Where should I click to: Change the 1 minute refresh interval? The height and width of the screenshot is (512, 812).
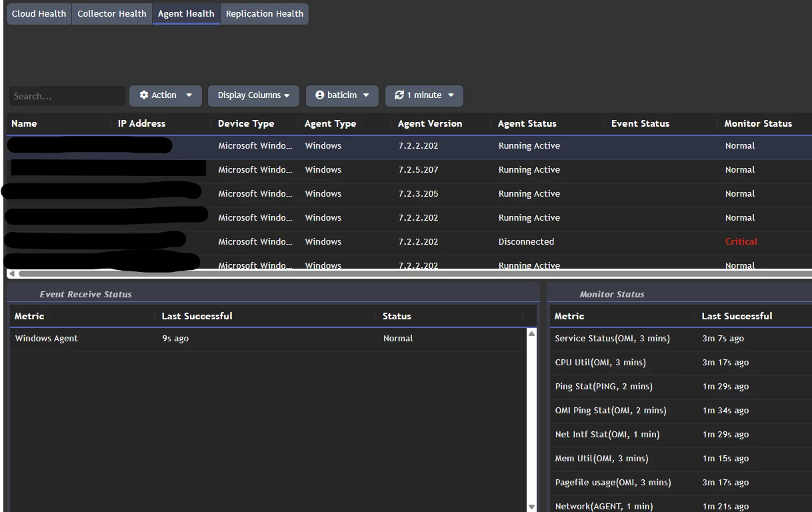(424, 95)
